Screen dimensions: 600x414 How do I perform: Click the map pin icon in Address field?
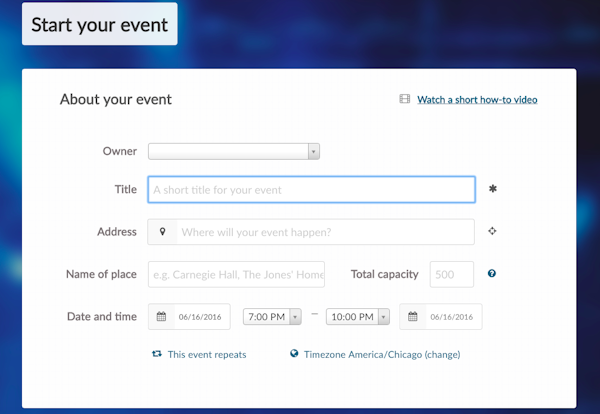163,232
